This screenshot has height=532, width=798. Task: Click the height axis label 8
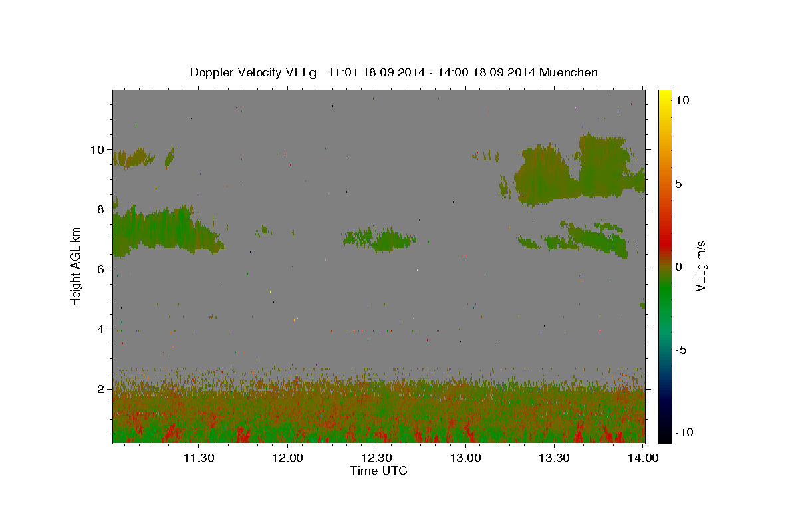coord(102,209)
